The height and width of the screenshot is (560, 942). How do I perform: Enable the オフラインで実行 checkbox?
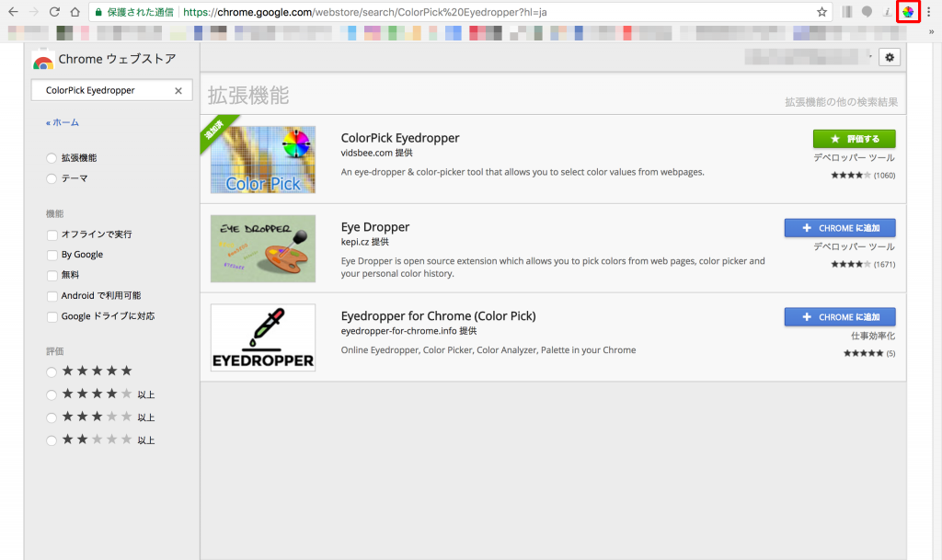pos(52,234)
